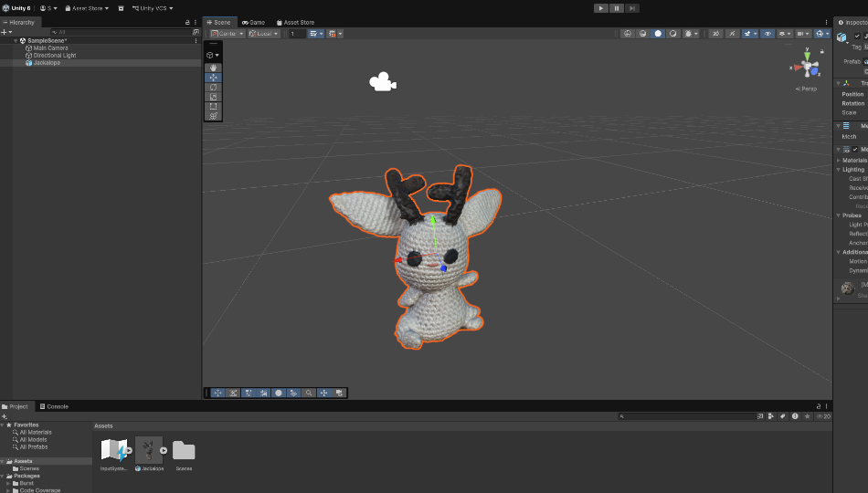
Task: Select the Jackalope asset thumbnail
Action: pyautogui.click(x=149, y=450)
